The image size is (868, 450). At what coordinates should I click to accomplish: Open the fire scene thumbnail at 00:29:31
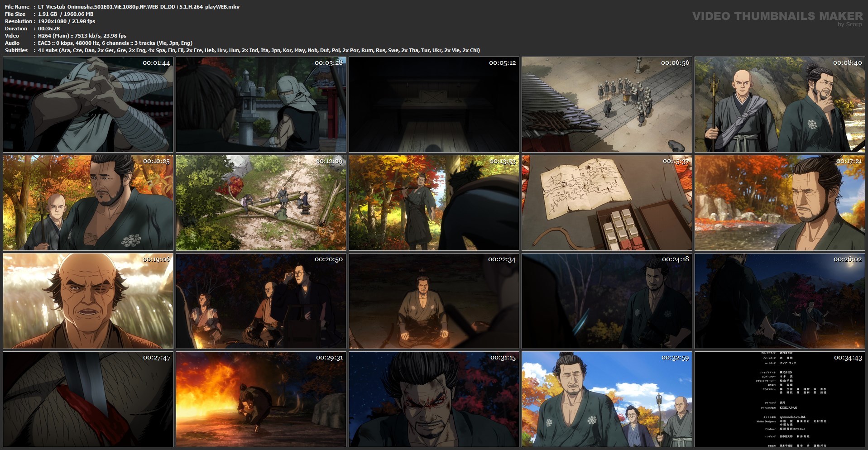(x=261, y=399)
